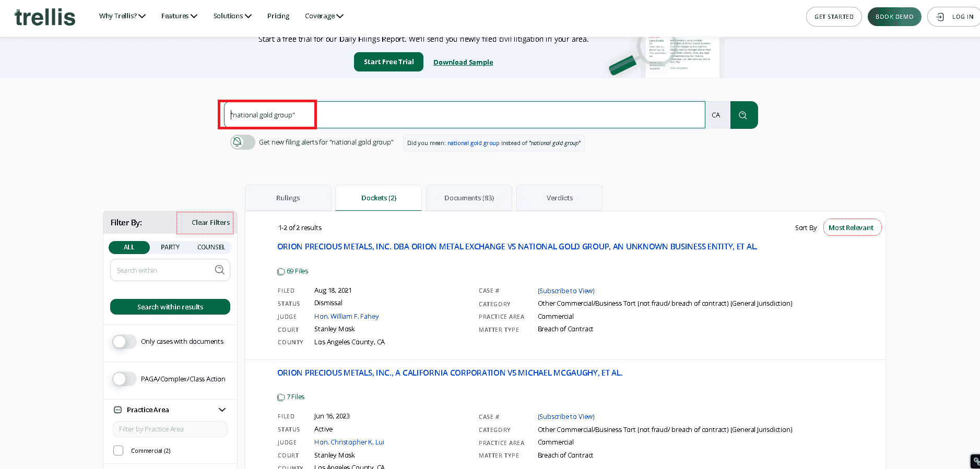Click the GET STARTED button

point(834,17)
